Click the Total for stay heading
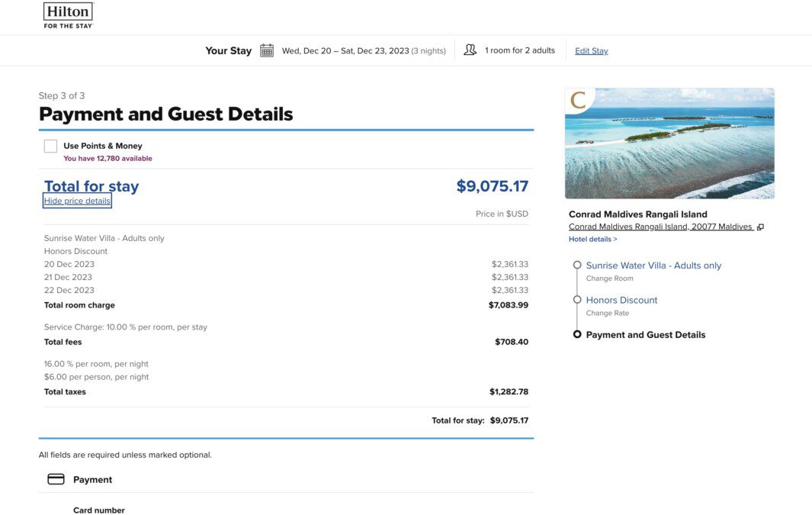 tap(91, 185)
